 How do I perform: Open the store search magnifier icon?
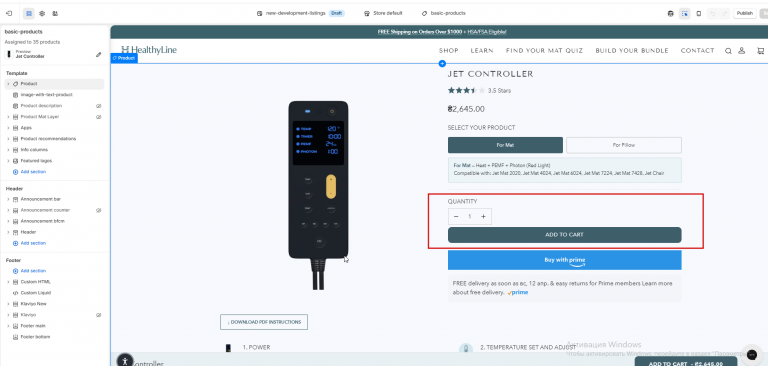point(728,50)
